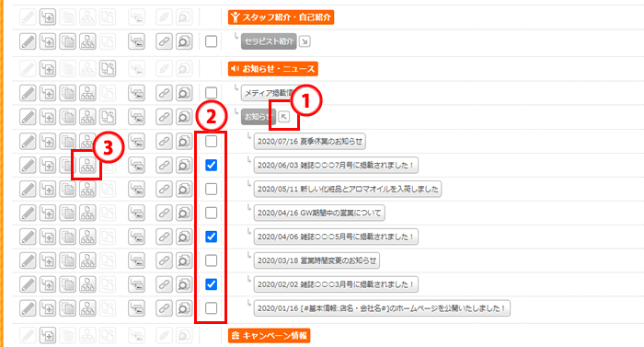Image resolution: width=644 pixels, height=347 pixels.
Task: Uncheck the 2020/04/06 雑誌 checkbox
Action: 211,237
